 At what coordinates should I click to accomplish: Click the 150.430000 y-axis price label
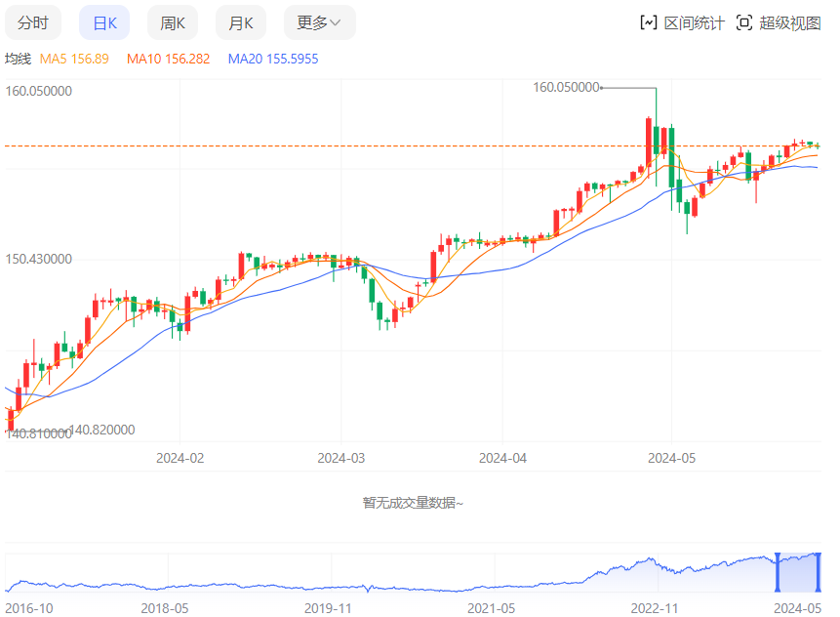click(x=39, y=259)
